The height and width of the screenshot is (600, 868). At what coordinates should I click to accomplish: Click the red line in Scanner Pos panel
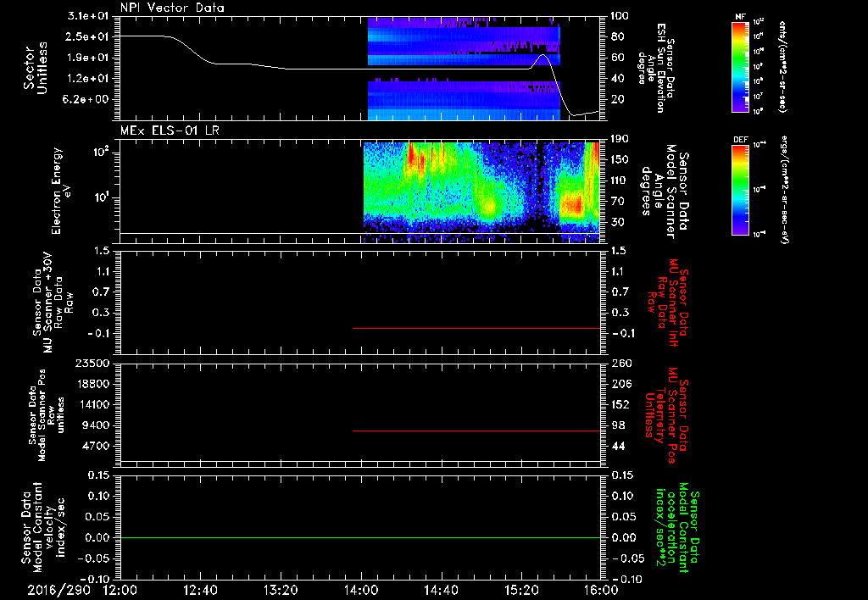click(x=476, y=431)
